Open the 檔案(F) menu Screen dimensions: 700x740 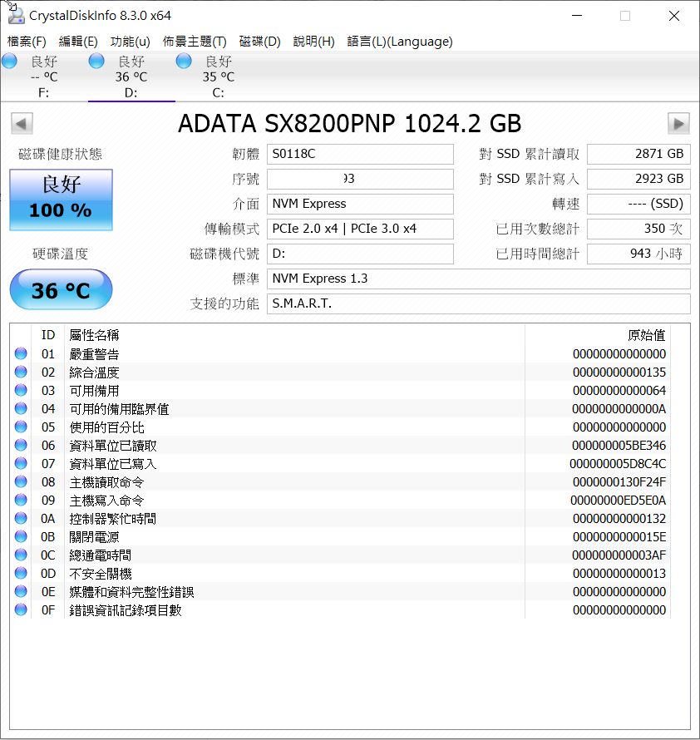[27, 42]
